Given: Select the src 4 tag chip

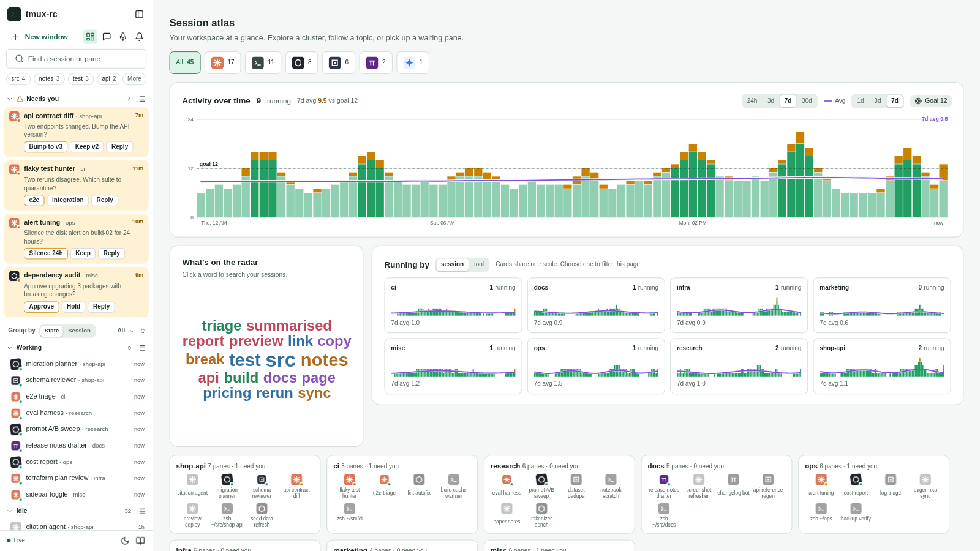Looking at the screenshot, I should [18, 79].
